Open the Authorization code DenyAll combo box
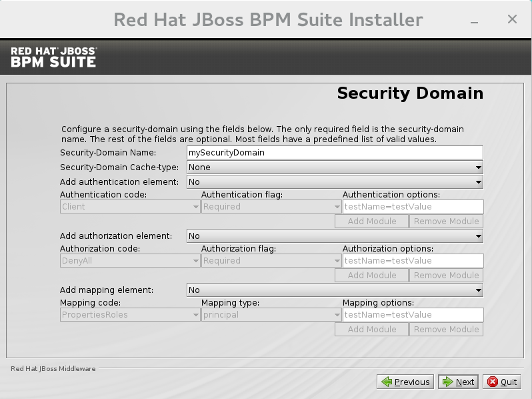The height and width of the screenshot is (399, 532). click(x=129, y=261)
